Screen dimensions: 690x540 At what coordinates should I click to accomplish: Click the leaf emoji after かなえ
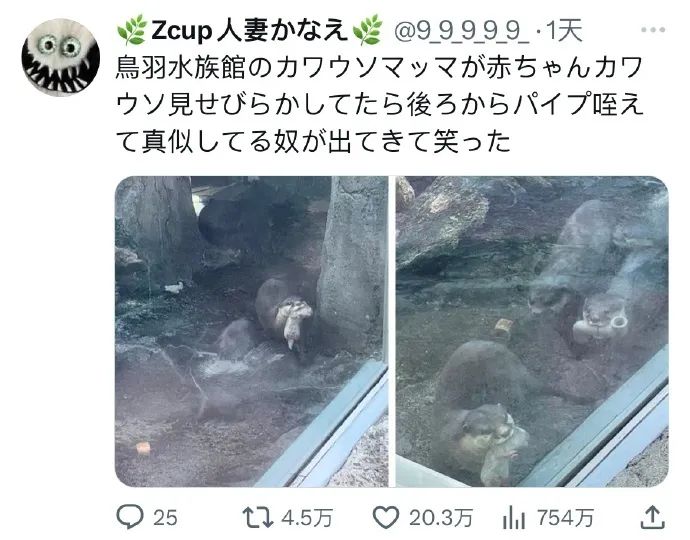[368, 30]
